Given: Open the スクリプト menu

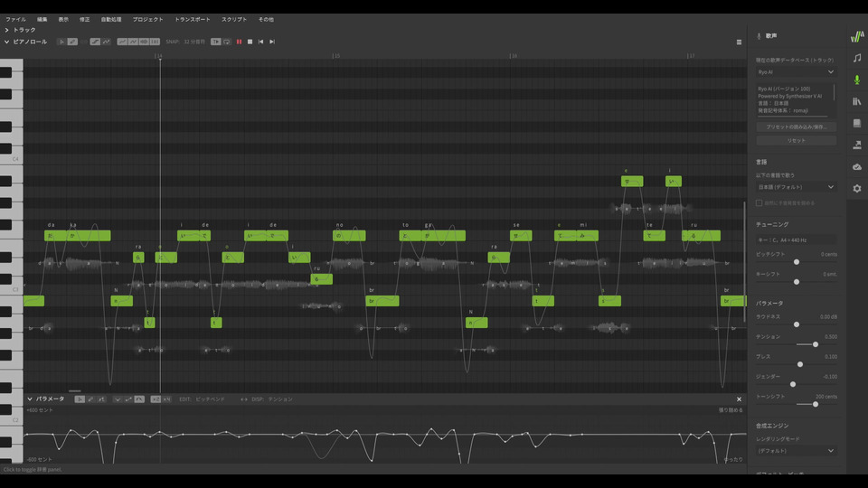Looking at the screenshot, I should tap(234, 19).
